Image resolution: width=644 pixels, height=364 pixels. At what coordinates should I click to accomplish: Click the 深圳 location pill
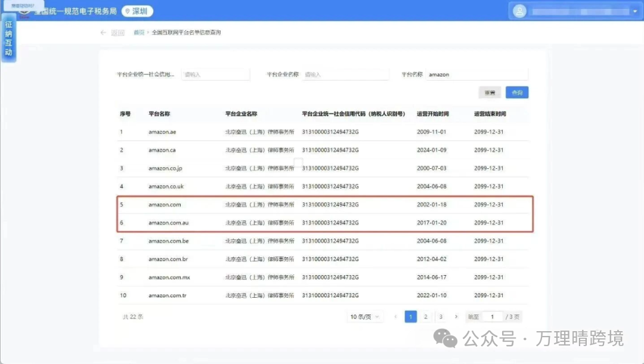coord(137,11)
